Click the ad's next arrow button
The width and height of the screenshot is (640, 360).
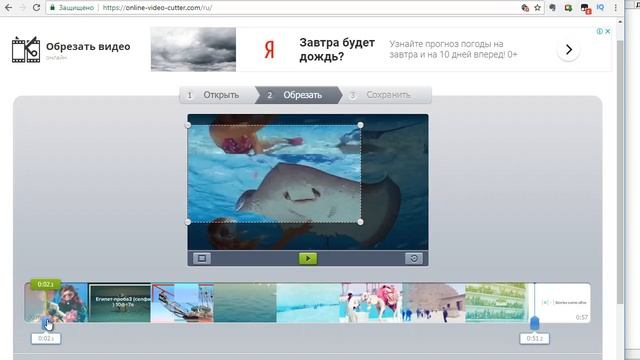click(x=569, y=50)
